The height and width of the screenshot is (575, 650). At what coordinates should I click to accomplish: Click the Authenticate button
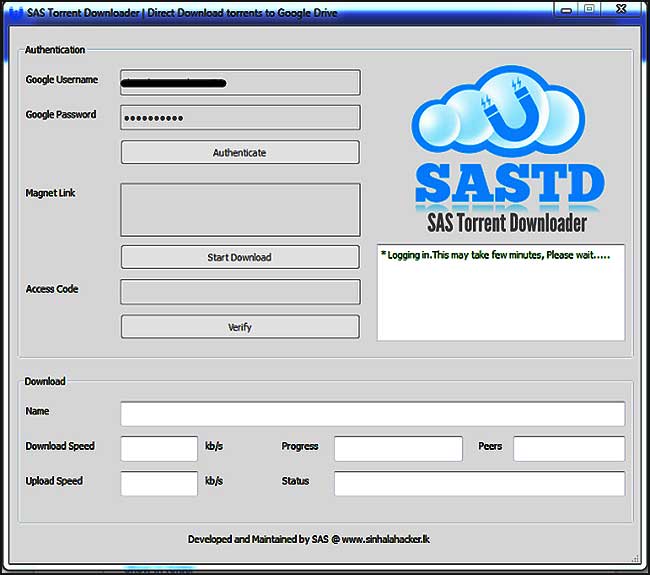[240, 152]
